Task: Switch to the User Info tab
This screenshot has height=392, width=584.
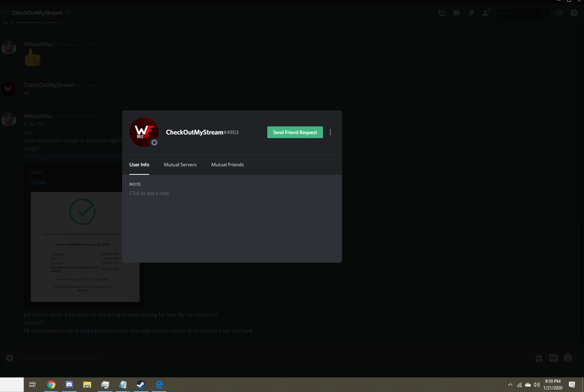Action: [x=139, y=164]
